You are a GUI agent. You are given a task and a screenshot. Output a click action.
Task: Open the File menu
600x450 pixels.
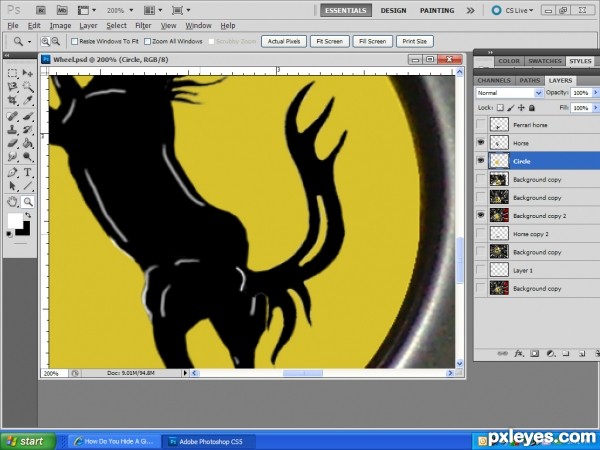click(13, 26)
